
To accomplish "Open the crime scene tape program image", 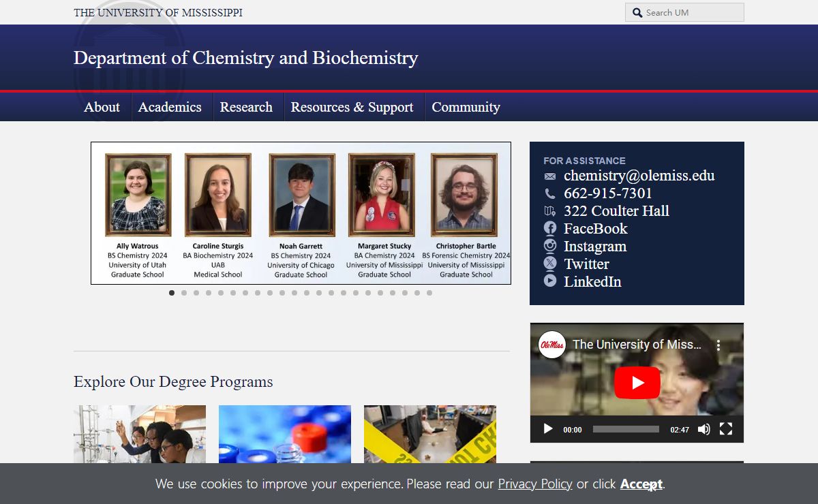I will click(430, 435).
